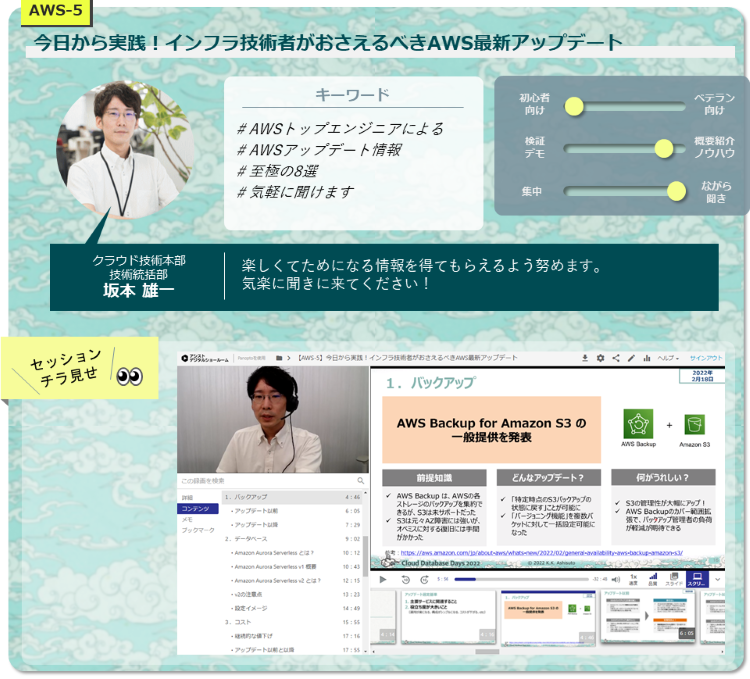Open the 1x playback speed selector
750x679 pixels.
(x=632, y=579)
